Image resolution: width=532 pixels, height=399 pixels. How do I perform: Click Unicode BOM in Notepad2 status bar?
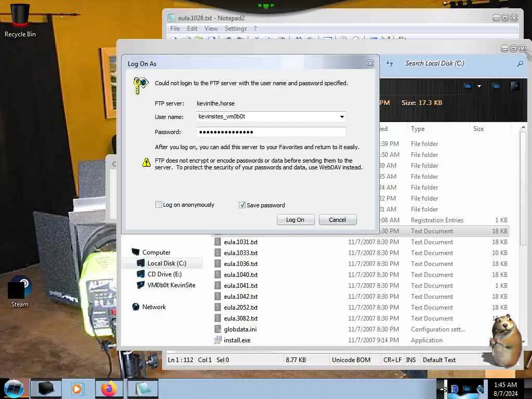[x=351, y=360]
